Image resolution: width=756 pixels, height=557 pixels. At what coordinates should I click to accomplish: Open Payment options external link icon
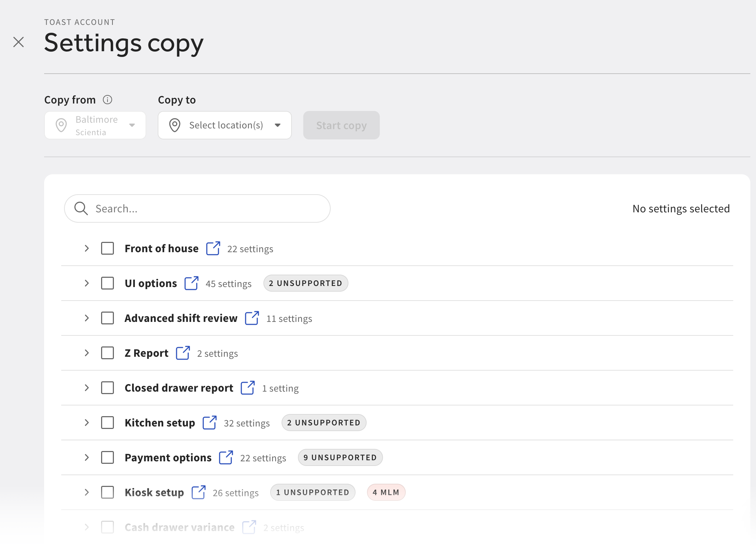(x=226, y=457)
